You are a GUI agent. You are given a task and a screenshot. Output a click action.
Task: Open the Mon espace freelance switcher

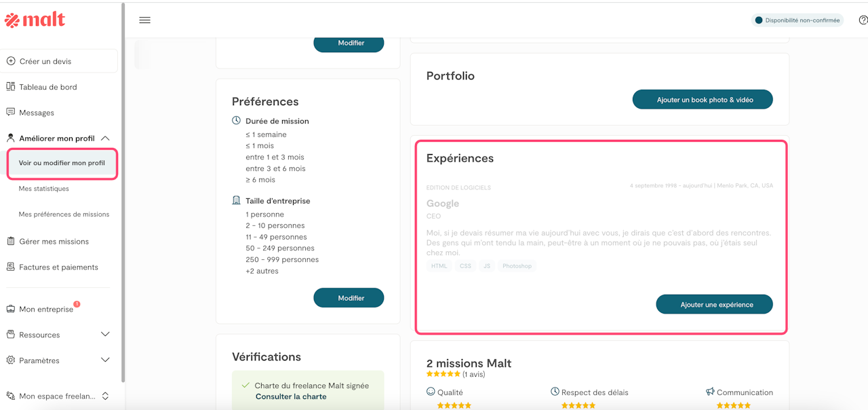click(x=105, y=396)
